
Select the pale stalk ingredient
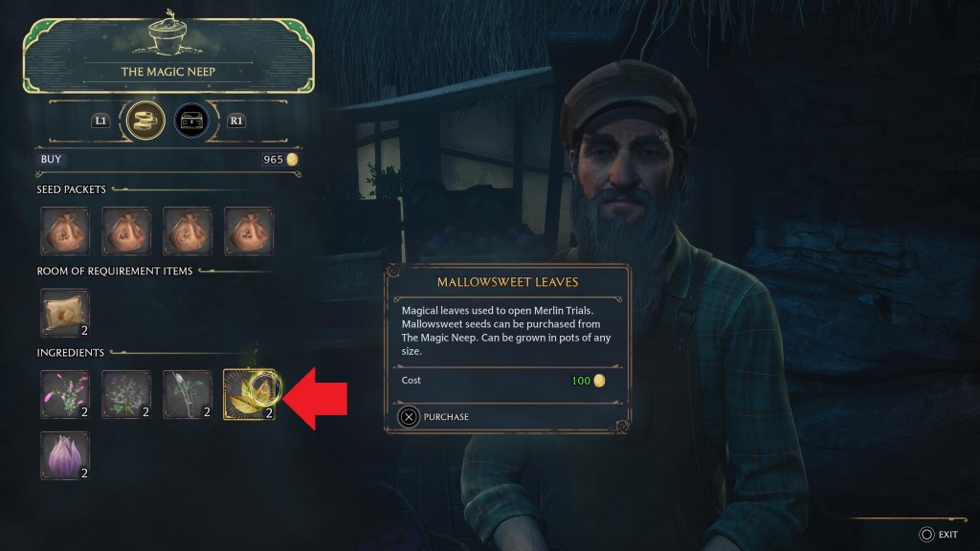188,394
